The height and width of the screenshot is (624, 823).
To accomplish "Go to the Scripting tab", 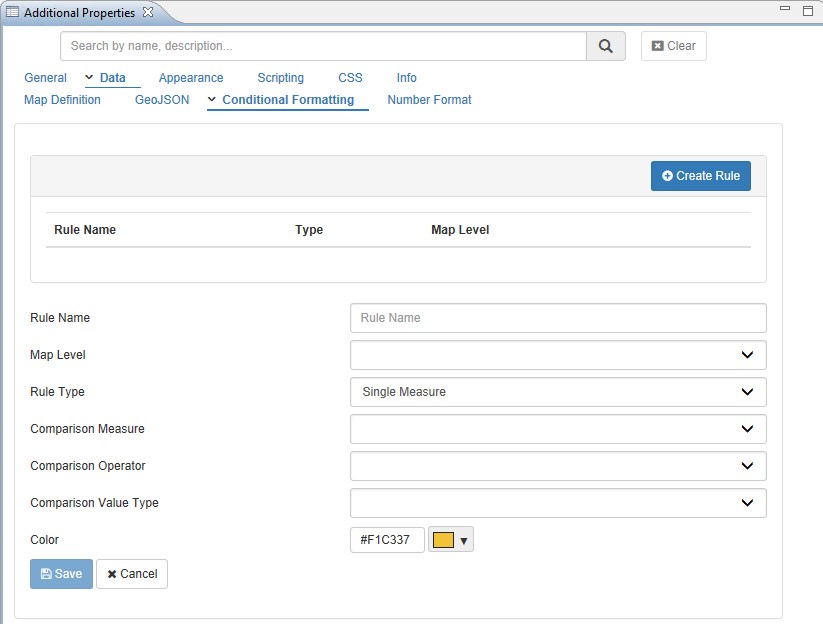I will point(280,78).
